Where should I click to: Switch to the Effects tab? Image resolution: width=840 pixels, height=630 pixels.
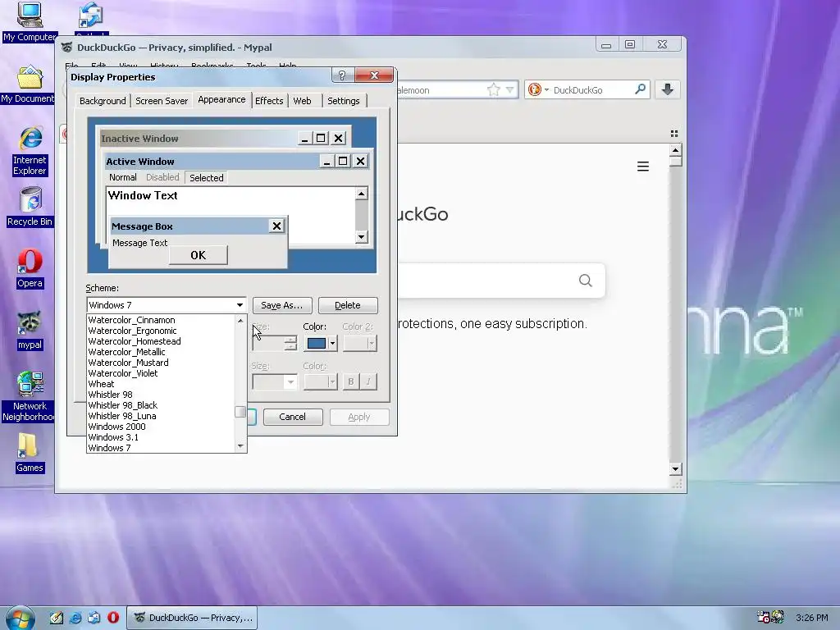pyautogui.click(x=269, y=101)
